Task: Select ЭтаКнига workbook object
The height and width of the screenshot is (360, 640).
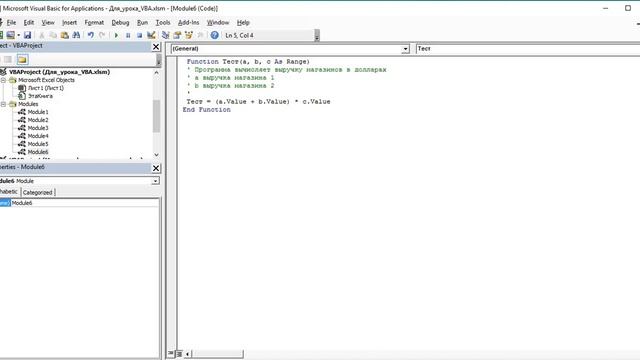Action: 40,96
